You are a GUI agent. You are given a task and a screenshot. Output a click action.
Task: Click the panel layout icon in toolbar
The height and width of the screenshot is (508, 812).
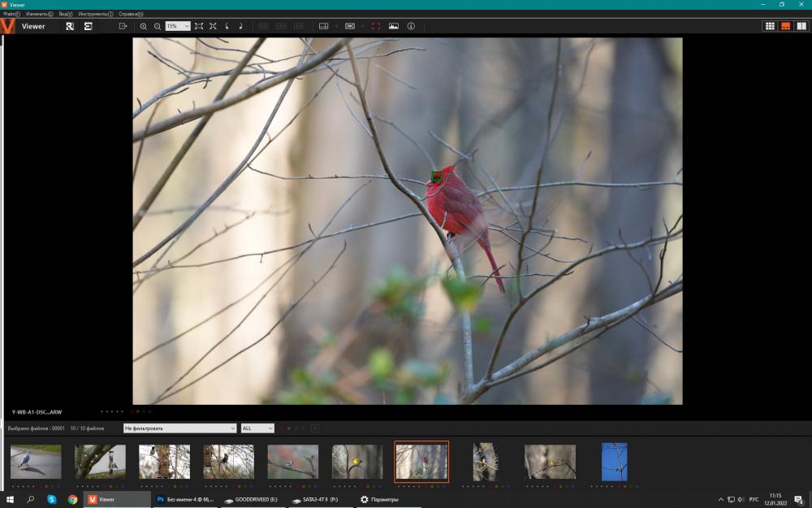(x=324, y=26)
